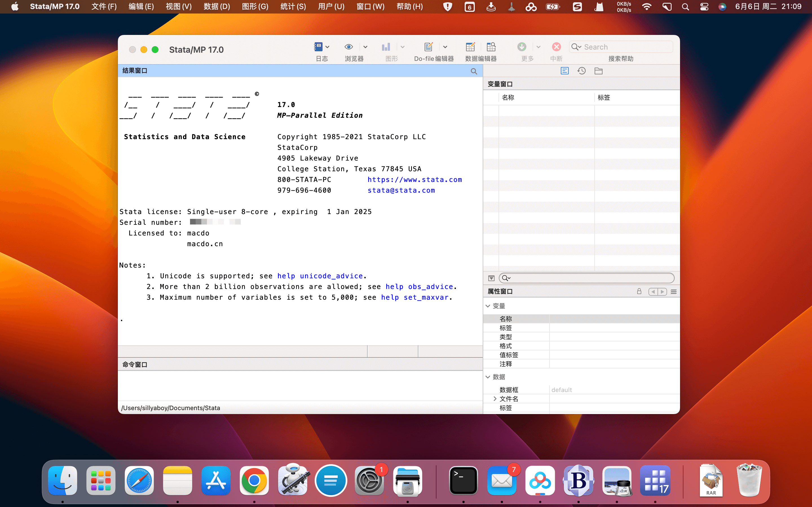Open the Do-file编辑器 icon
Screen dimensions: 812x507
(429, 47)
